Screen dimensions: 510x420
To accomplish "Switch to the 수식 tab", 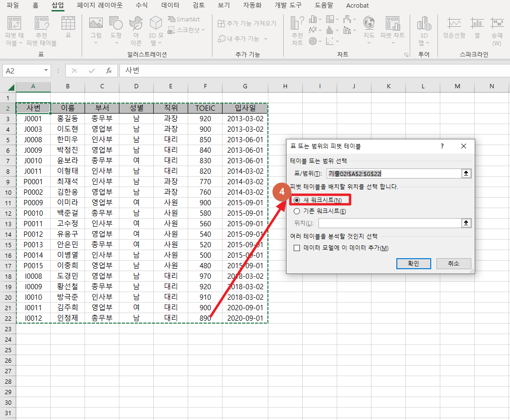I will (x=141, y=5).
